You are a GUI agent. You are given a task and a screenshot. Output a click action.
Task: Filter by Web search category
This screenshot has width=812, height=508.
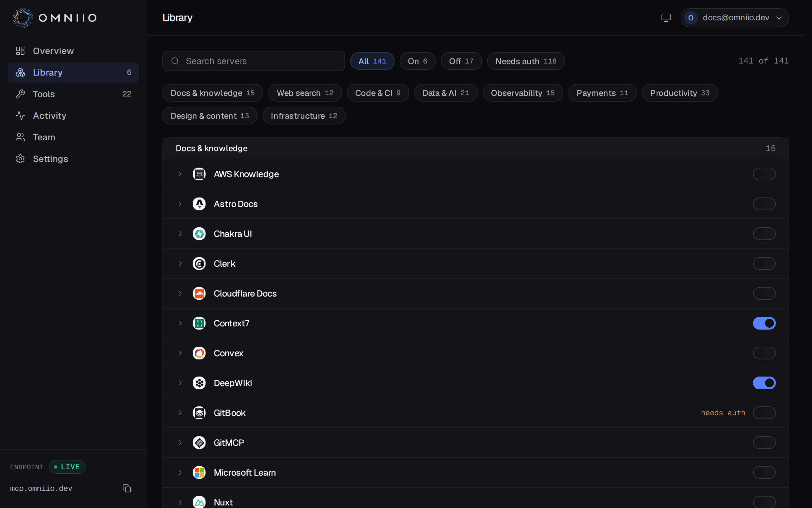305,93
